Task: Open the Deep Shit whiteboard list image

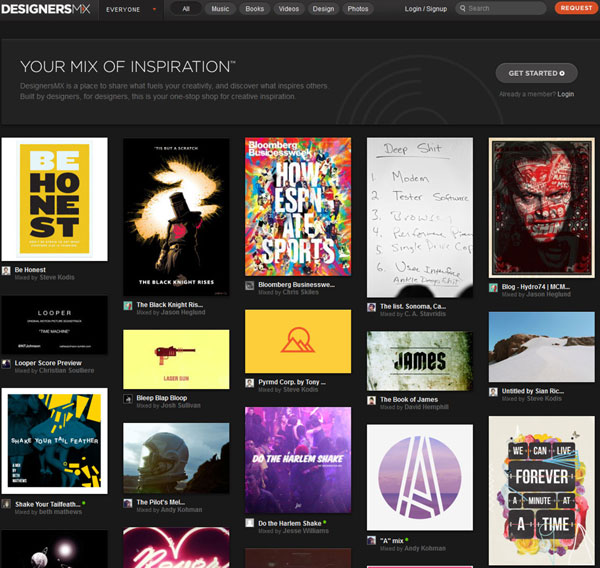Action: [x=420, y=217]
